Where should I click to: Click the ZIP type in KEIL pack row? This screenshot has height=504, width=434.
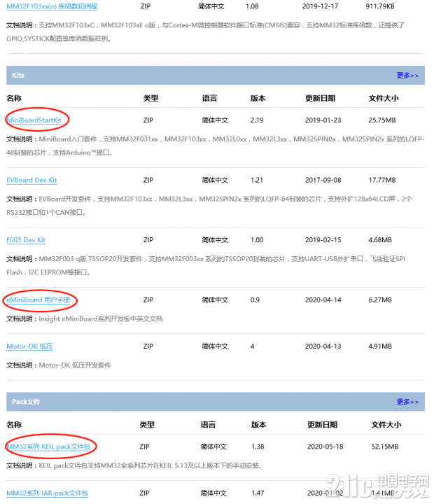(144, 447)
